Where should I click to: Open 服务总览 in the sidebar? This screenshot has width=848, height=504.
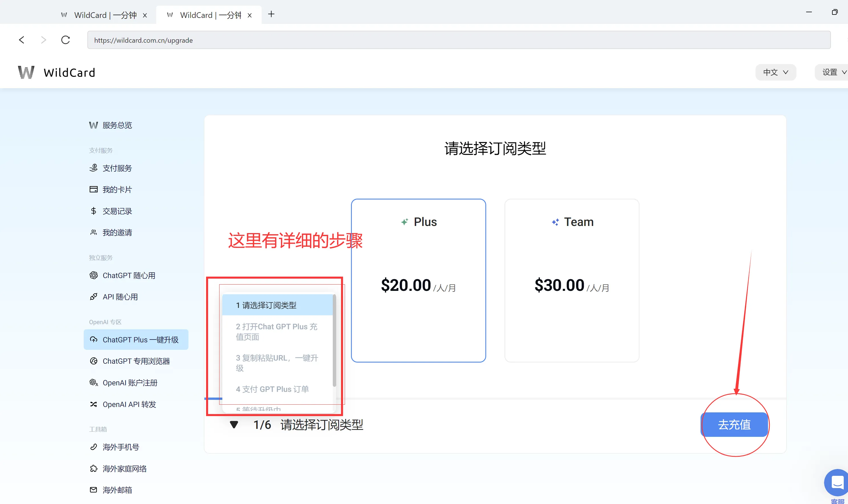click(136, 125)
